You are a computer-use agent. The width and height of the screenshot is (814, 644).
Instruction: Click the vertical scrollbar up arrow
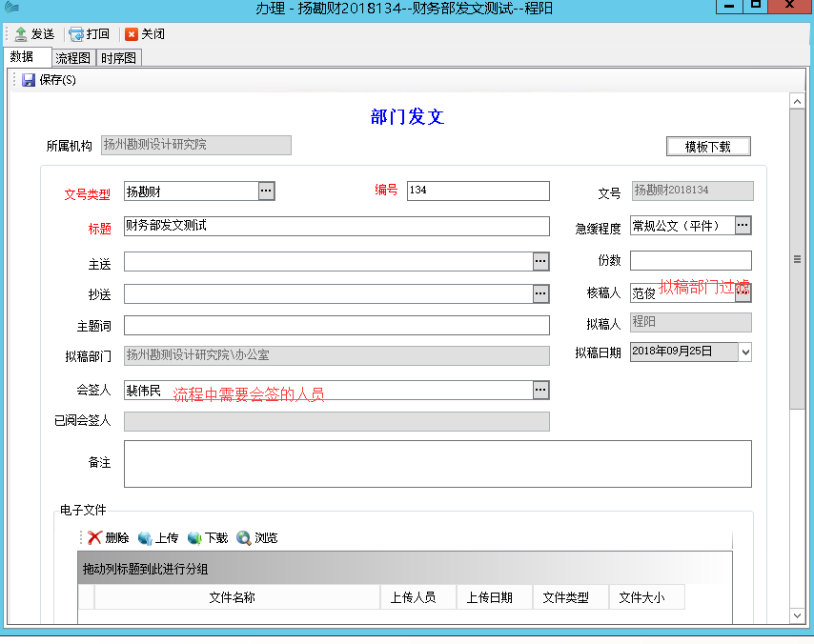pos(797,101)
